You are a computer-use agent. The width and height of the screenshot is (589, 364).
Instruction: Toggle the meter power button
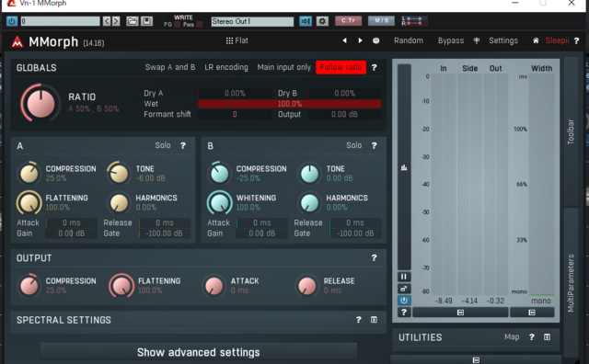(x=404, y=301)
